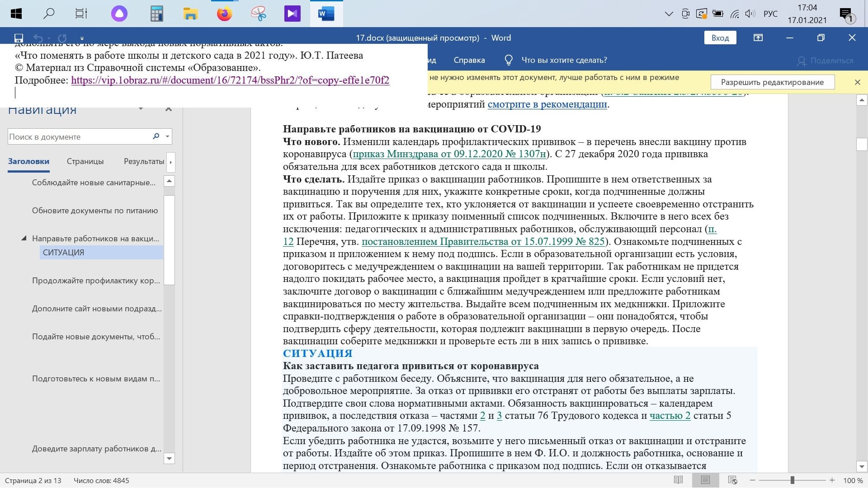Screen dimensions: 868x488
Task: Go to heading Доведите зарплату работников д...
Action: (97, 449)
